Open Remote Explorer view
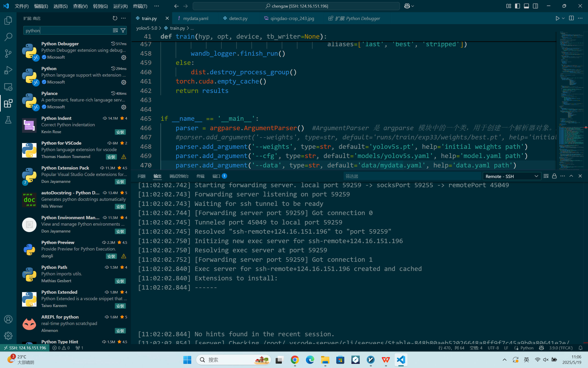This screenshot has width=588, height=368. (8, 87)
